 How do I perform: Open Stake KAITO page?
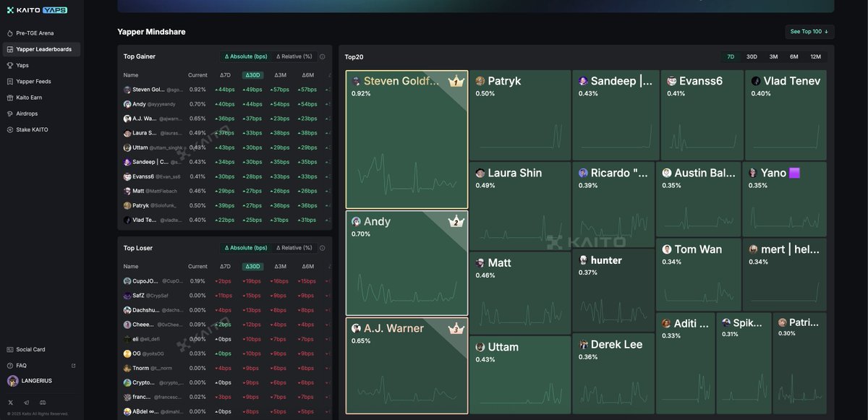click(41, 129)
